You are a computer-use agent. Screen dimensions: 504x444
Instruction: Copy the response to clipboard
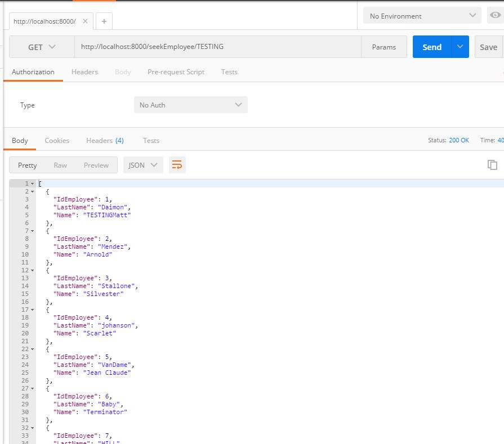pyautogui.click(x=492, y=165)
